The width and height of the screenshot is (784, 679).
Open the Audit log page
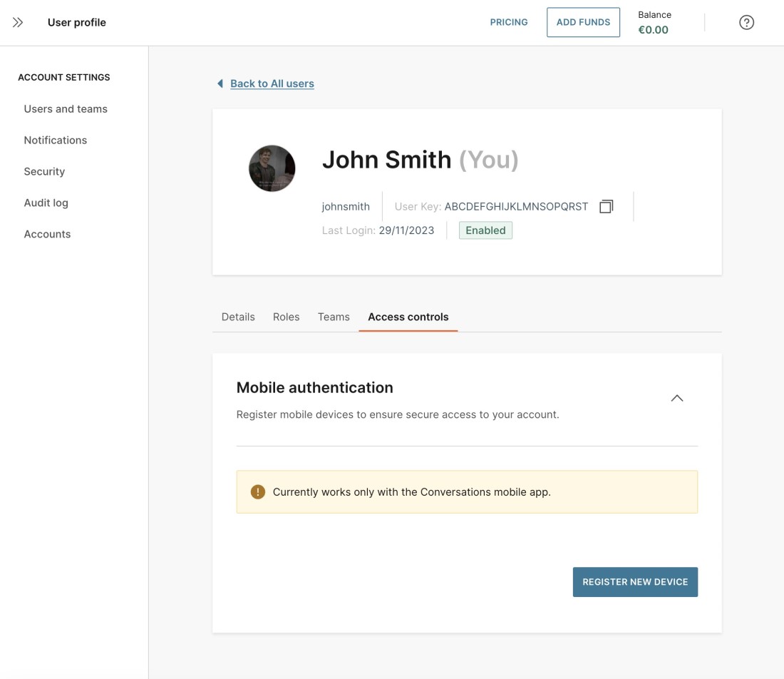pyautogui.click(x=46, y=203)
